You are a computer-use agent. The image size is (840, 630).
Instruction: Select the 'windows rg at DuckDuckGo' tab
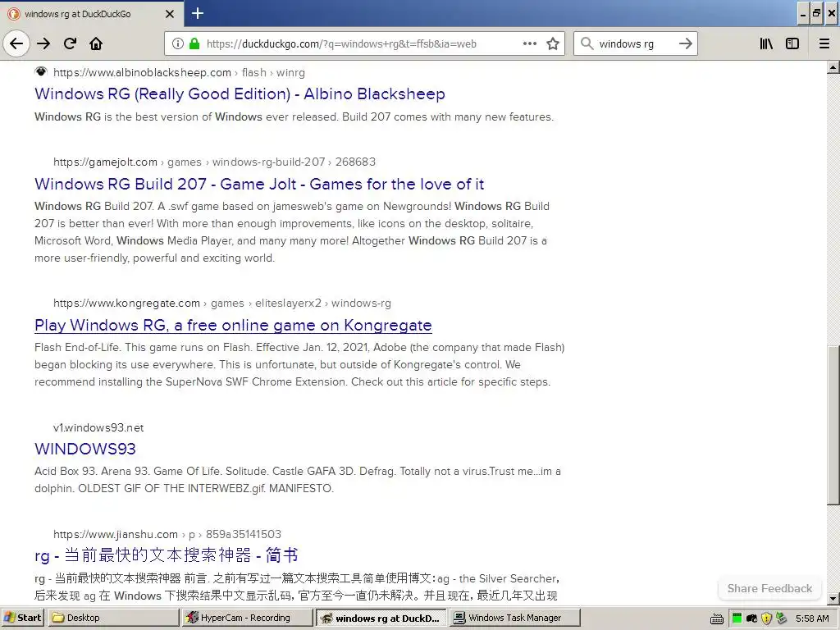coord(92,14)
